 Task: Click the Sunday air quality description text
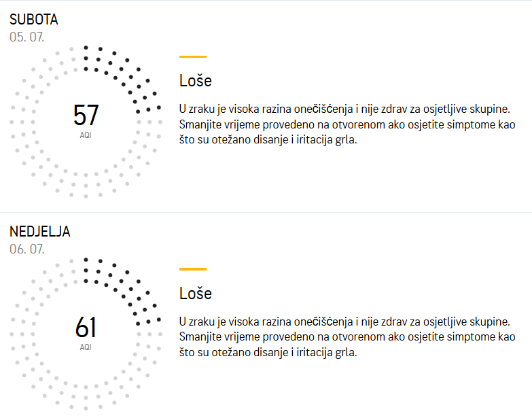347,336
